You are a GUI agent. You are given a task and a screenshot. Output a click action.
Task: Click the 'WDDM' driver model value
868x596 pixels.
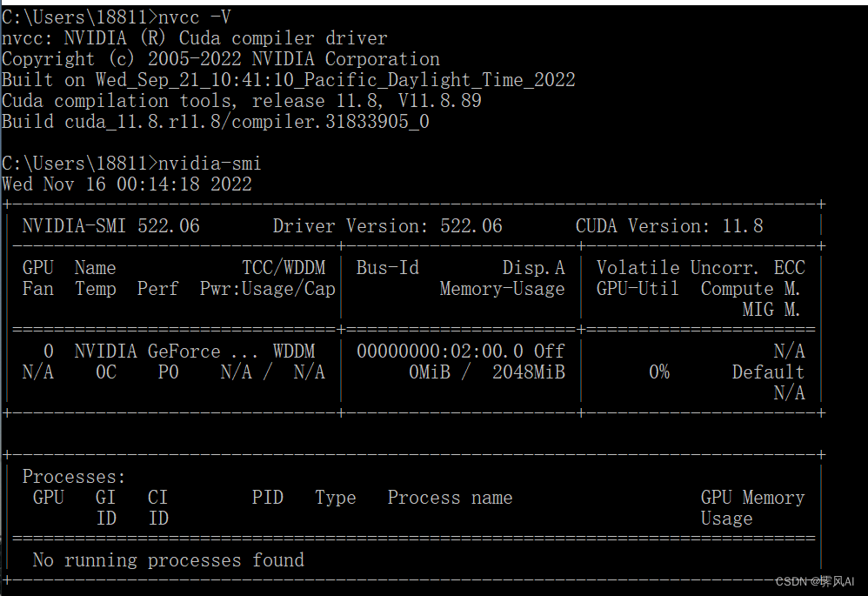[x=294, y=352]
